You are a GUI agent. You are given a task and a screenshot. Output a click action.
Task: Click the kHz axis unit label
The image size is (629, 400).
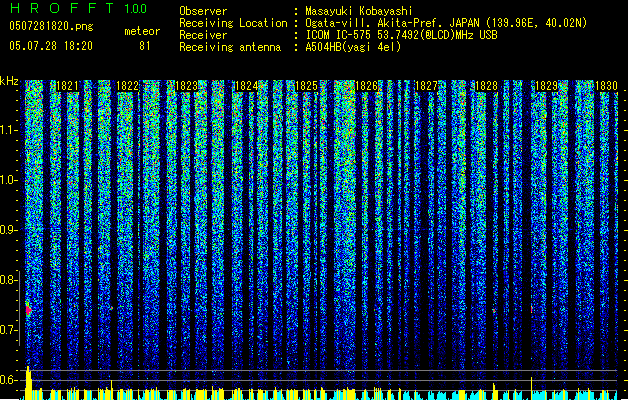coord(9,81)
